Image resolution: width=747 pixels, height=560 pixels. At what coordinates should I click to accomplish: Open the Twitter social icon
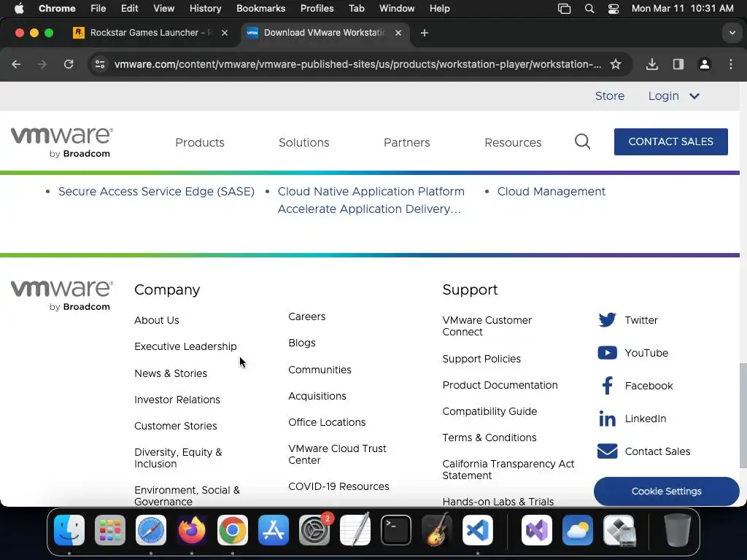(607, 320)
